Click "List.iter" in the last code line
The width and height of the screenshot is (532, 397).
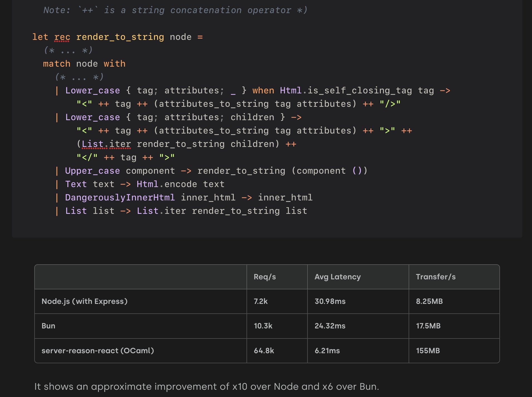pos(161,211)
